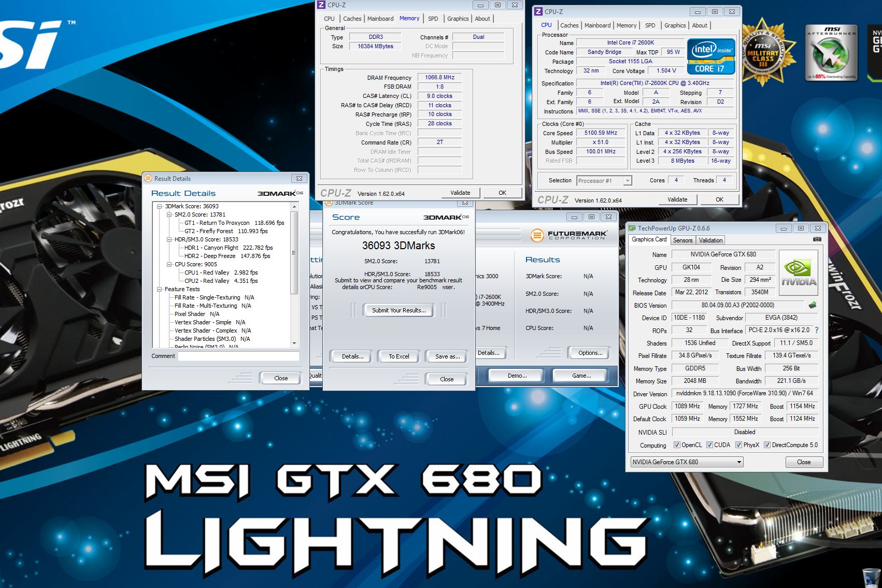The height and width of the screenshot is (588, 882).
Task: Open the Recycle Bin on the desktop
Action: tap(871, 577)
